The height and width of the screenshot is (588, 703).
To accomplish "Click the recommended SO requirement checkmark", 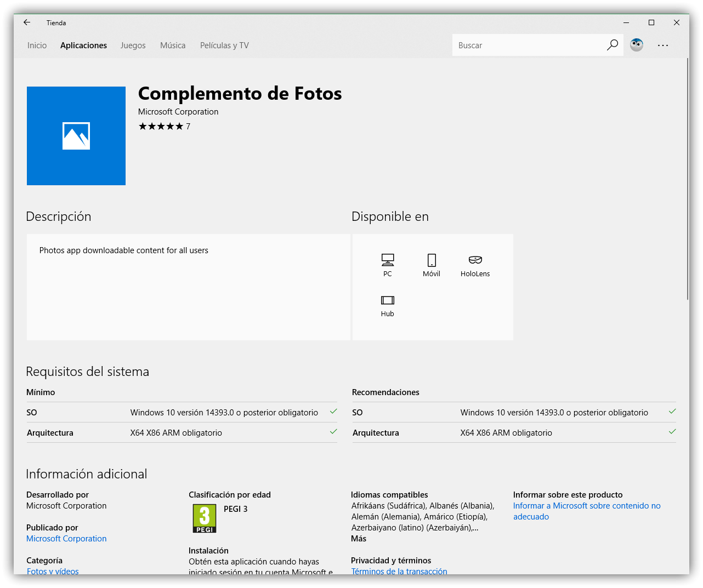I will coord(672,412).
